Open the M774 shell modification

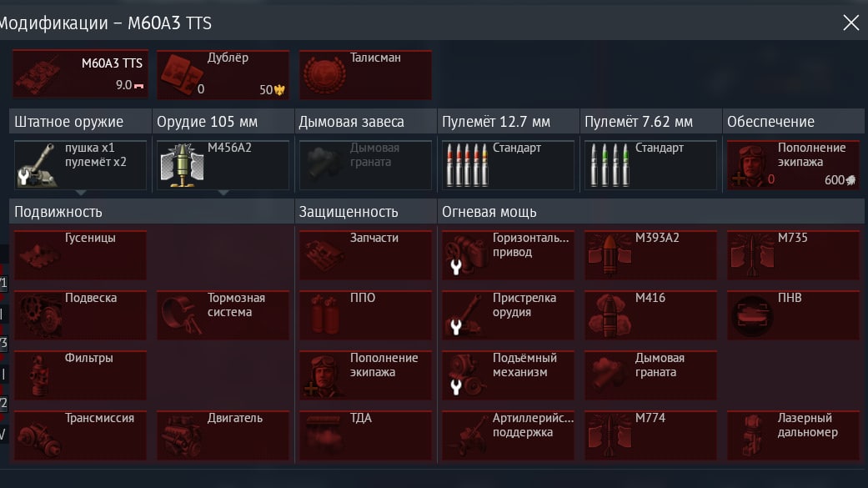(x=650, y=435)
